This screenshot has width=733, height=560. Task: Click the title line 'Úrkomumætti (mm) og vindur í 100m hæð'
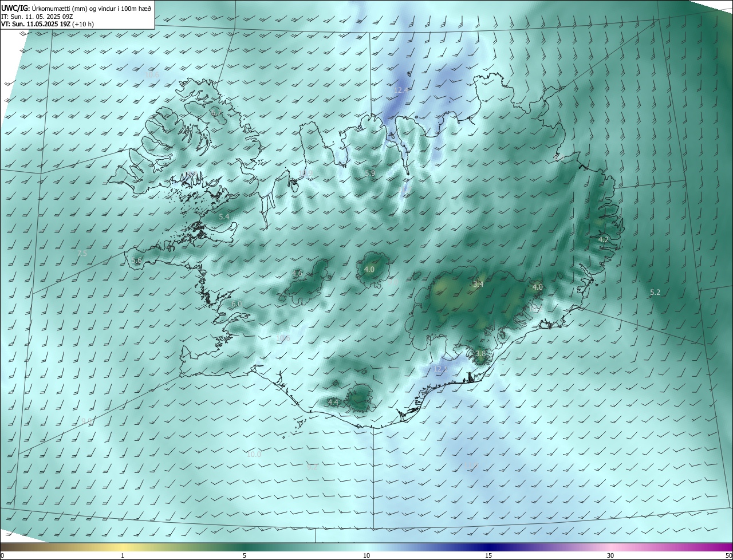pos(92,8)
